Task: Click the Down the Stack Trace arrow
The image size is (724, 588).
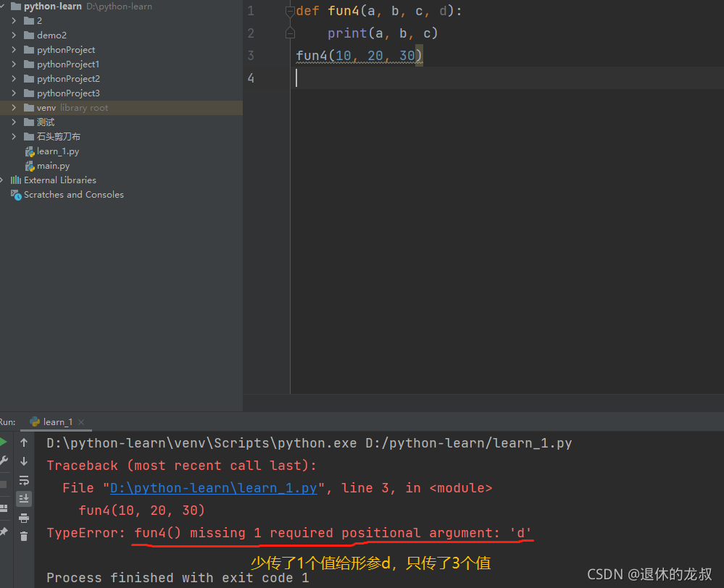Action: [x=24, y=461]
